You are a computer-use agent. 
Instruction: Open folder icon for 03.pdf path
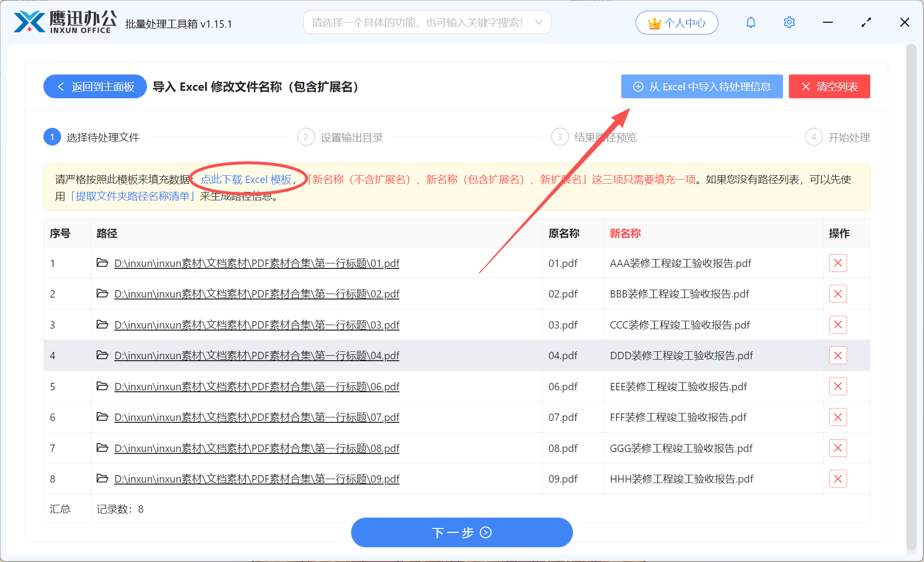(102, 324)
